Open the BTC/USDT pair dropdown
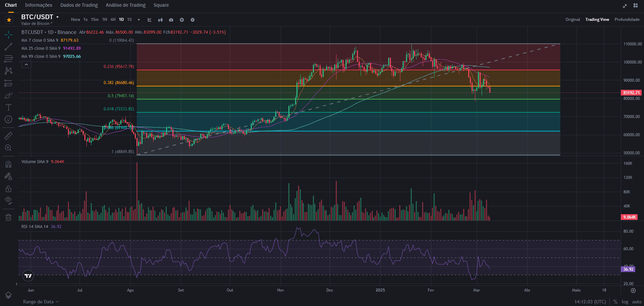This screenshot has width=644, height=306. (57, 17)
